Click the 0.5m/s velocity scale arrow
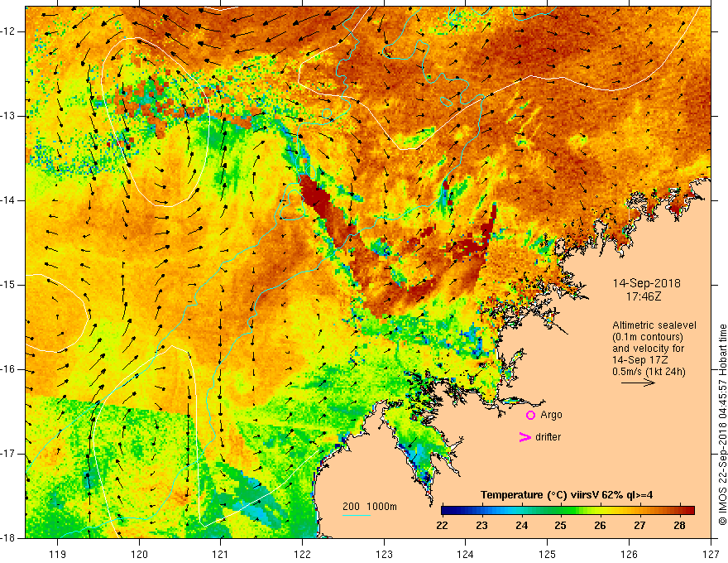The image size is (728, 563). (638, 383)
